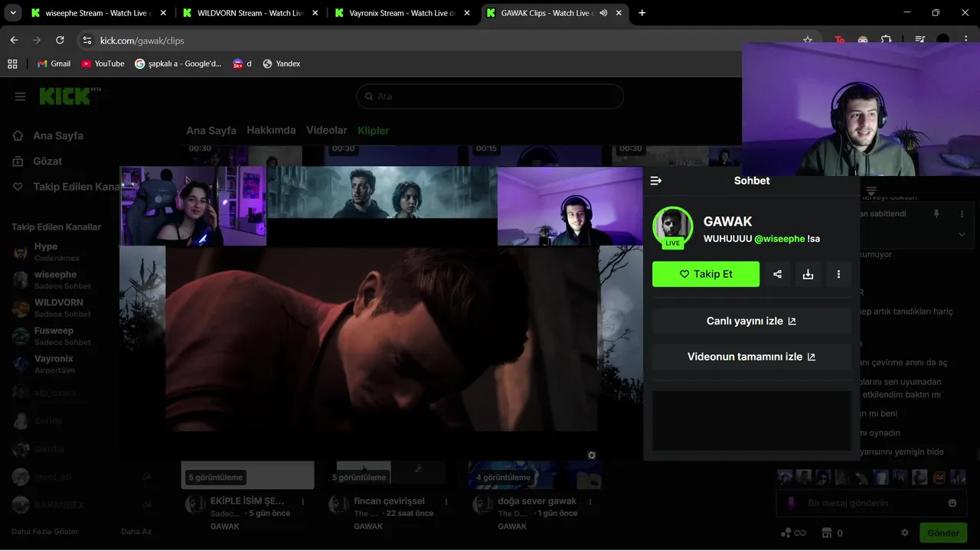980x551 pixels.
Task: Open Takip Edilen Kanallar sidebar link
Action: tap(66, 187)
